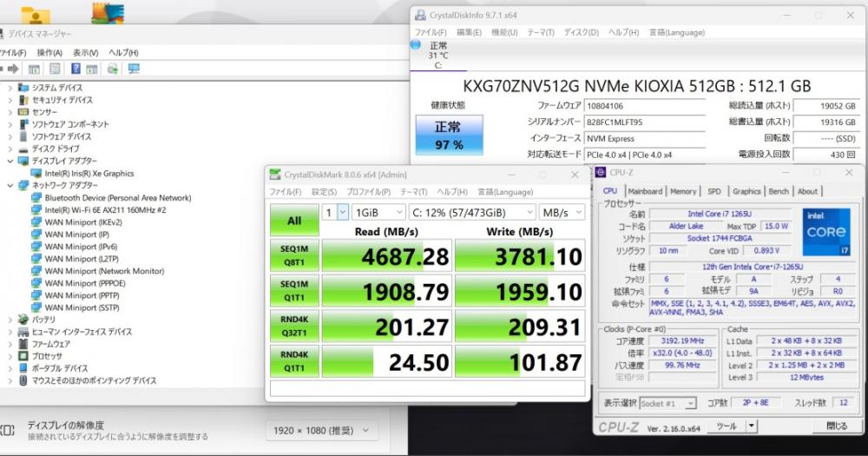
Task: Click the ヒューマン インターフェイス デバイス category icon
Action: click(23, 332)
